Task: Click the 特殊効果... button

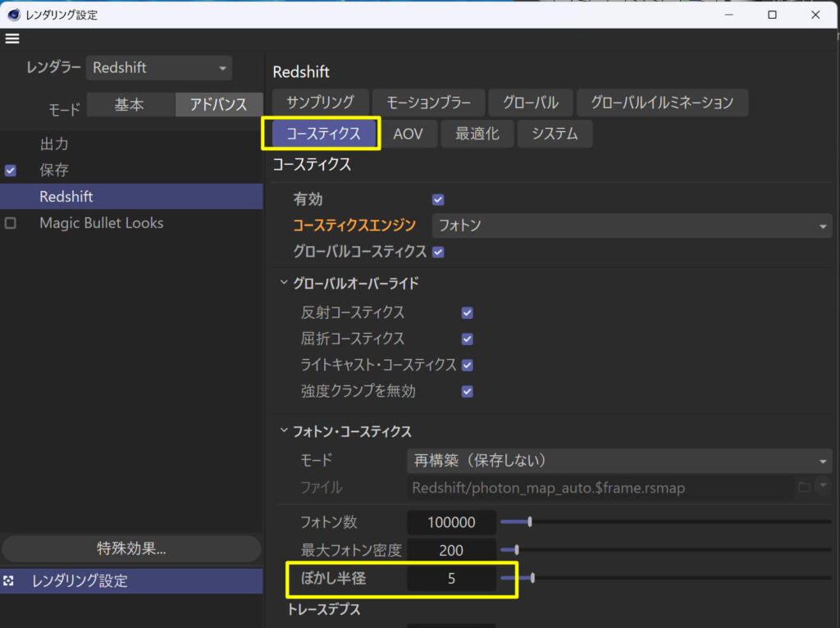Action: click(x=131, y=548)
